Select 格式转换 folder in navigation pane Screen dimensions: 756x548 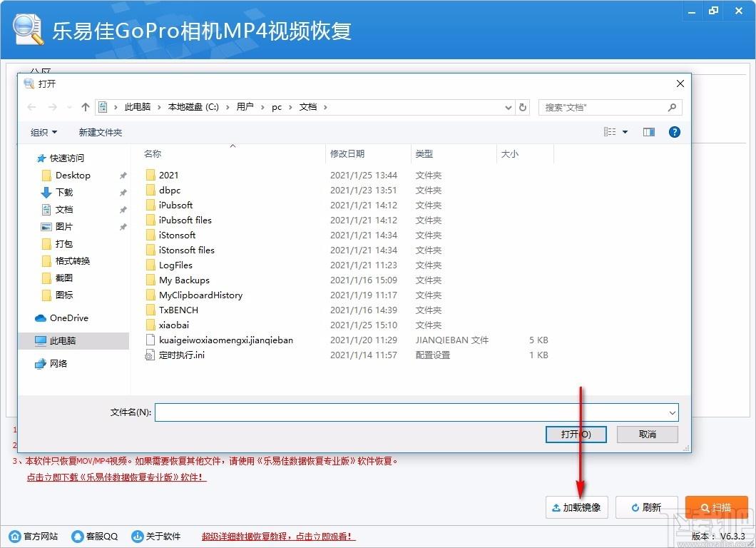pos(66,261)
